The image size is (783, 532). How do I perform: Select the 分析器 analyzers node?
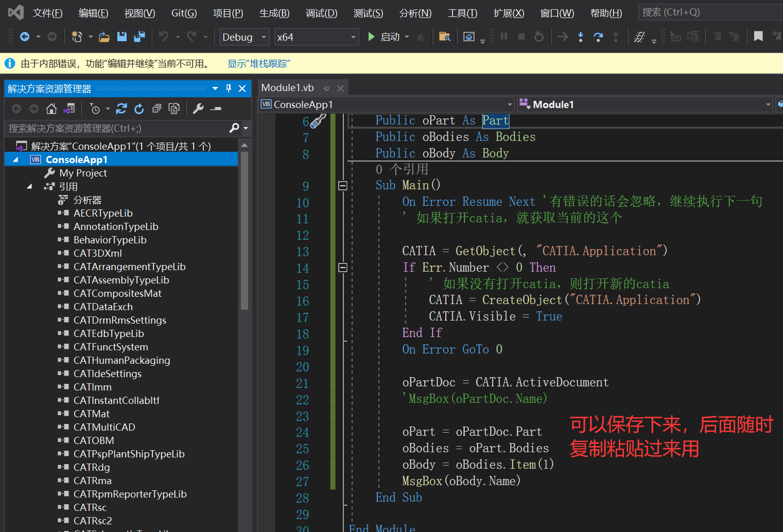88,200
